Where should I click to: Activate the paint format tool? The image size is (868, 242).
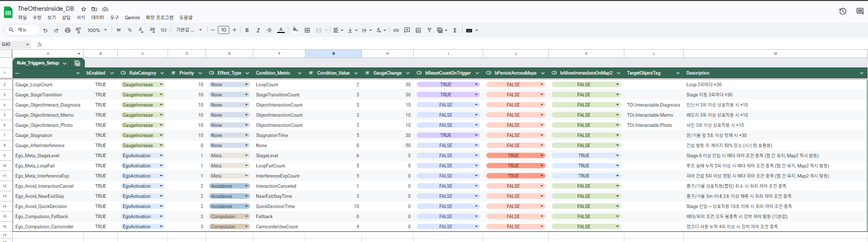point(78,30)
